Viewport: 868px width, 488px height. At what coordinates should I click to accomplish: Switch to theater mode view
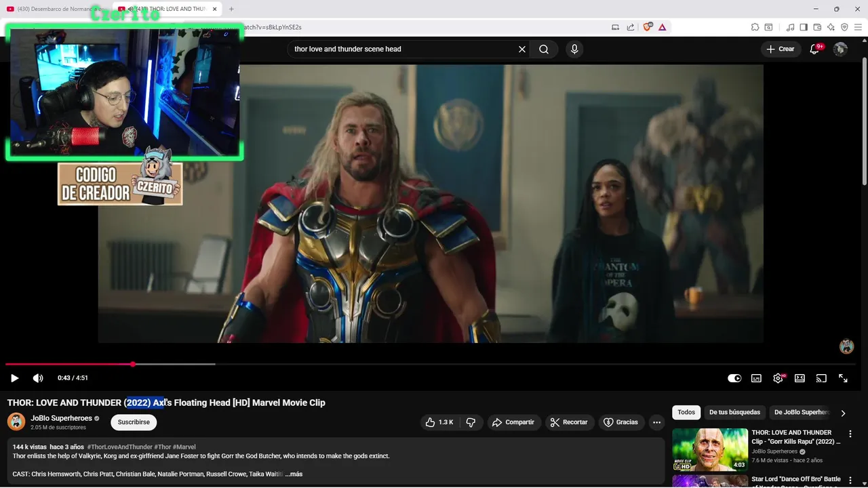coord(800,378)
